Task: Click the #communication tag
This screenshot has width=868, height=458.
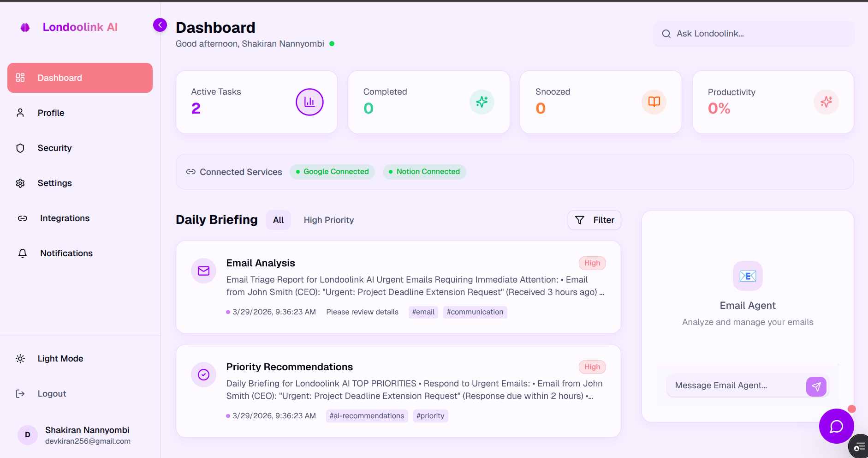Action: click(x=475, y=312)
